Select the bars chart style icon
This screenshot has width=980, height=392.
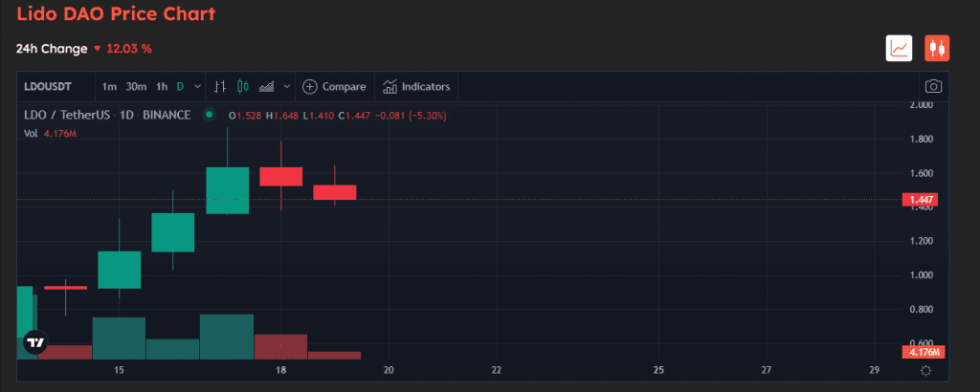point(219,87)
